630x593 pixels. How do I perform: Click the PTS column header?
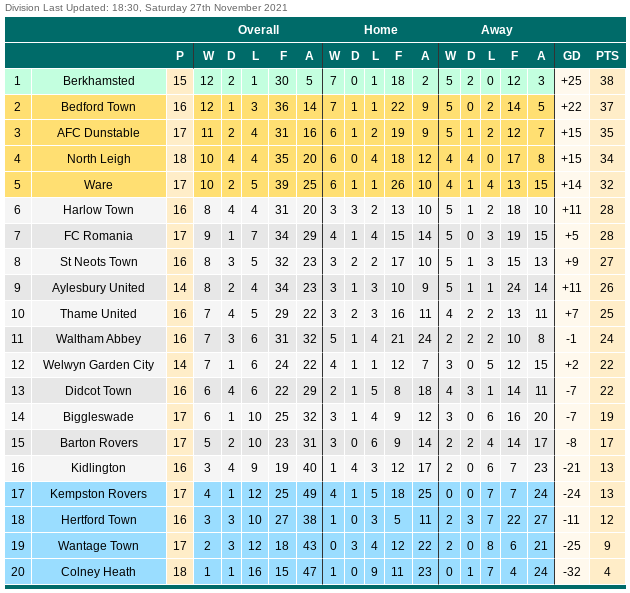coord(607,56)
